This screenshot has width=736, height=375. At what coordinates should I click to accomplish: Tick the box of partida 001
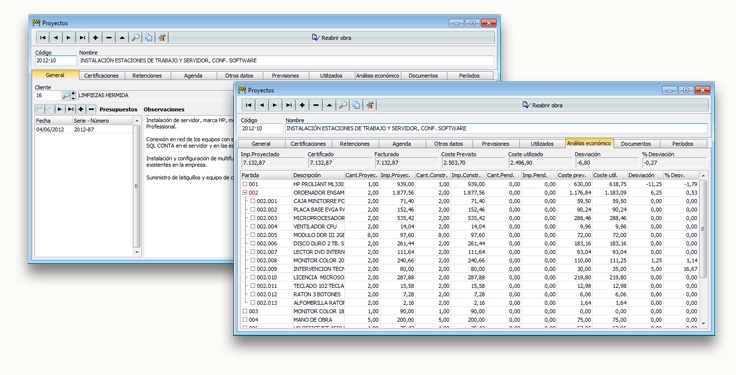click(245, 184)
